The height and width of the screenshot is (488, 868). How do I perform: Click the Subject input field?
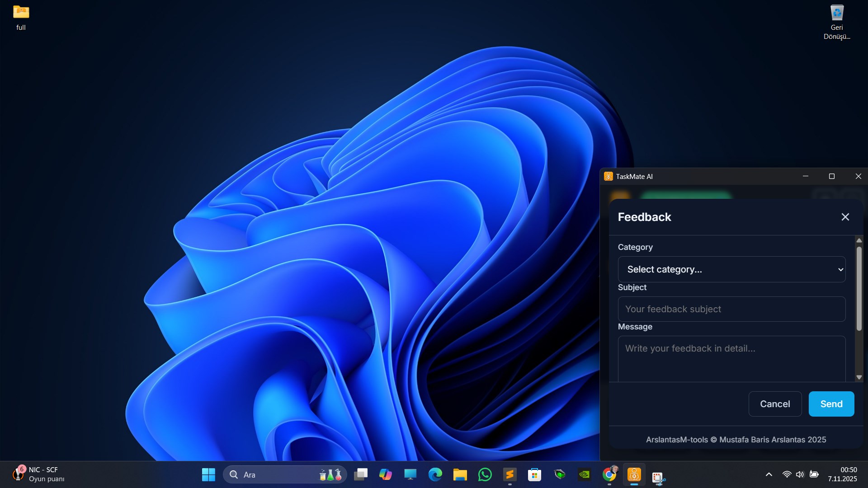(731, 309)
